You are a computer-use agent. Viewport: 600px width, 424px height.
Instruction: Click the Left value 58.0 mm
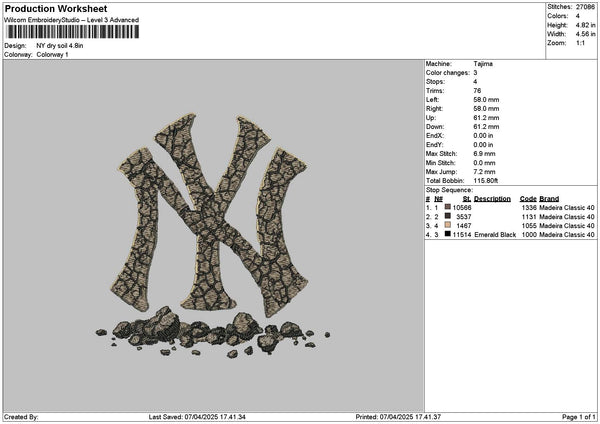486,100
